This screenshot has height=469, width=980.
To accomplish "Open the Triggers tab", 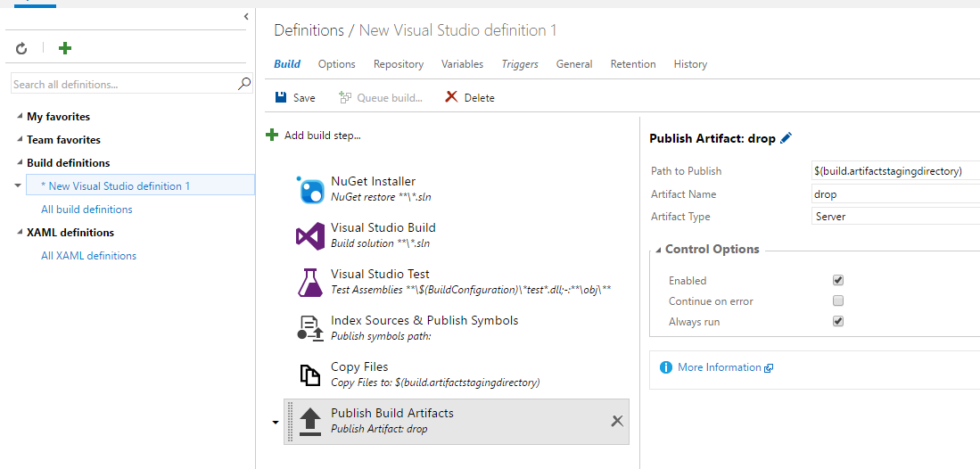I will tap(520, 64).
